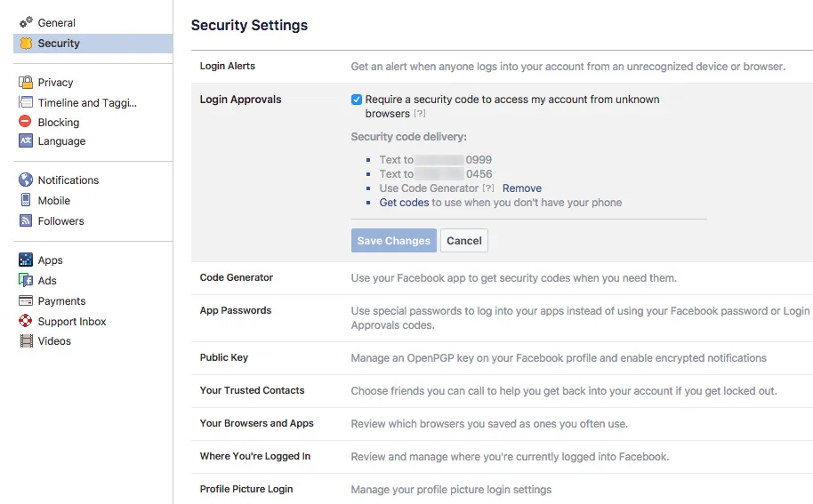Open the Timeline and Tagging settings
Image resolution: width=813 pixels, height=504 pixels.
tap(87, 103)
